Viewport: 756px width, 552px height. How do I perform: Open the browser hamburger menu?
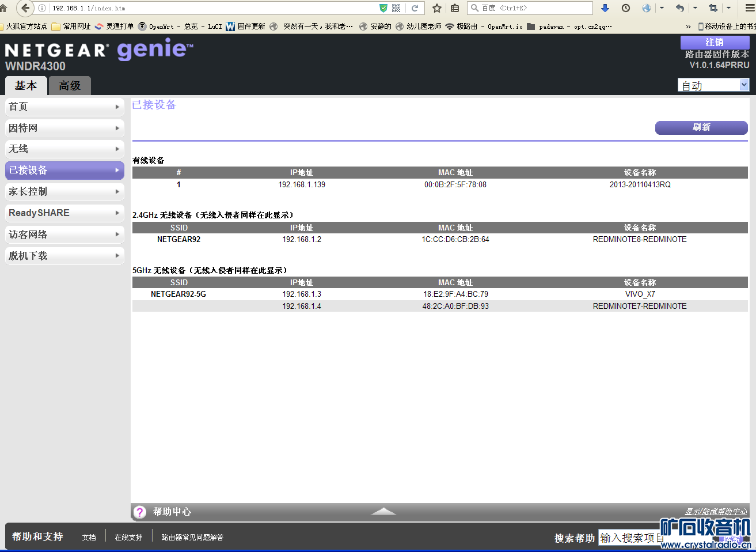[750, 8]
